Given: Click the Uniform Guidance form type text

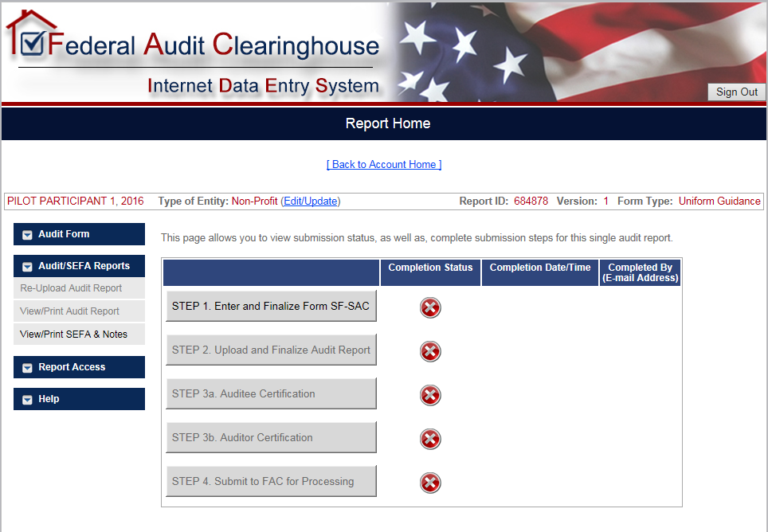Looking at the screenshot, I should 719,201.
